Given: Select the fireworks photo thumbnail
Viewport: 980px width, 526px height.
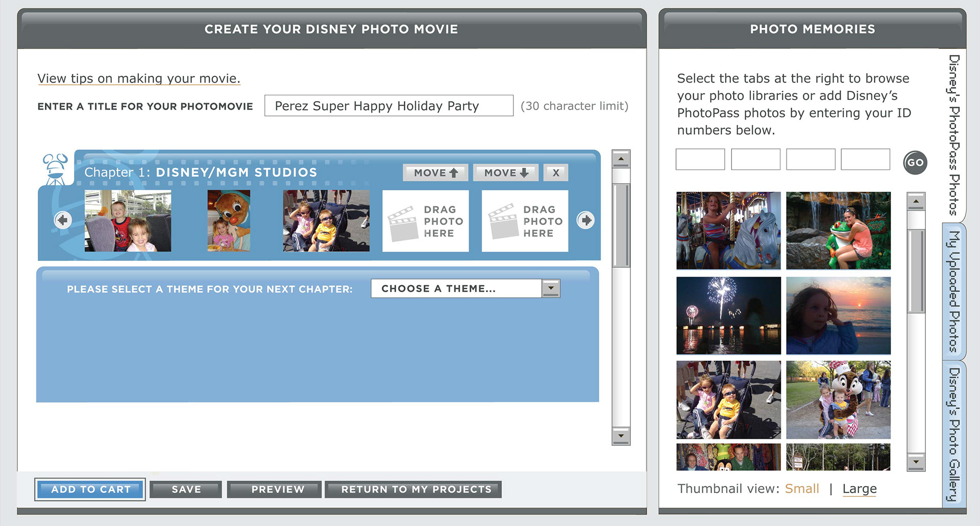Looking at the screenshot, I should [728, 315].
